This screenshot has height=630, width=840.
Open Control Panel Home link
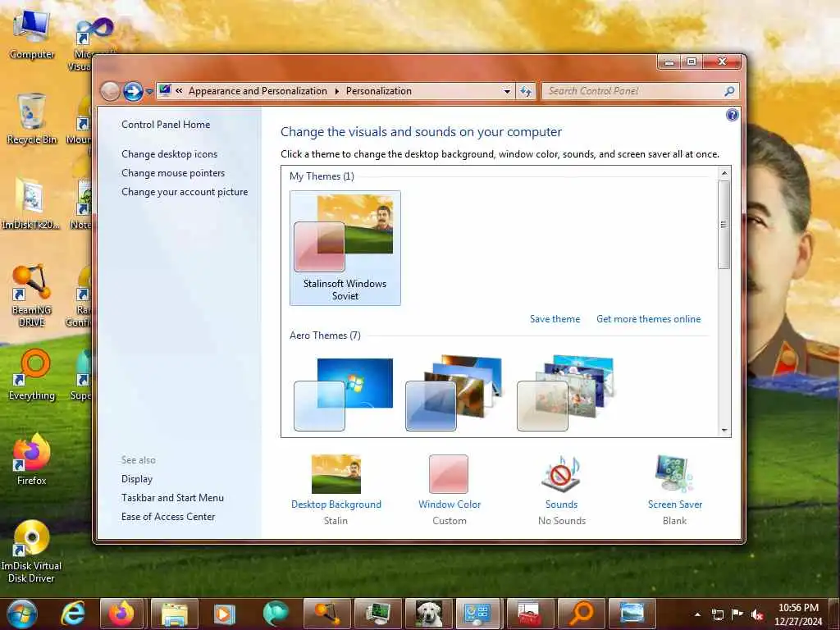point(166,125)
